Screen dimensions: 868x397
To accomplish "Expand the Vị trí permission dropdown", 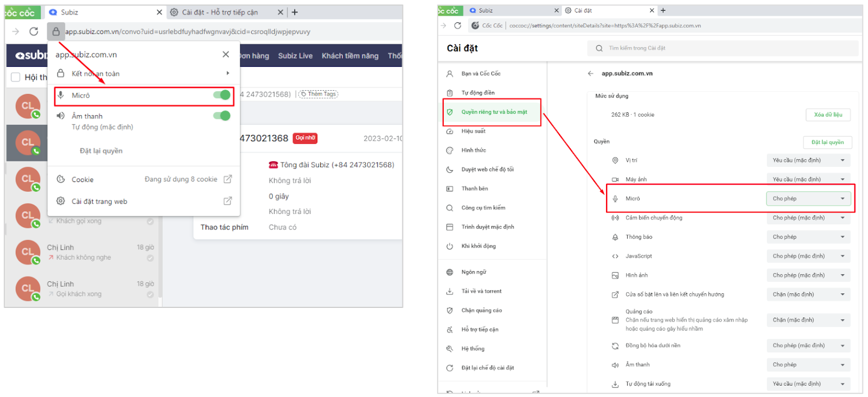I will tap(808, 160).
